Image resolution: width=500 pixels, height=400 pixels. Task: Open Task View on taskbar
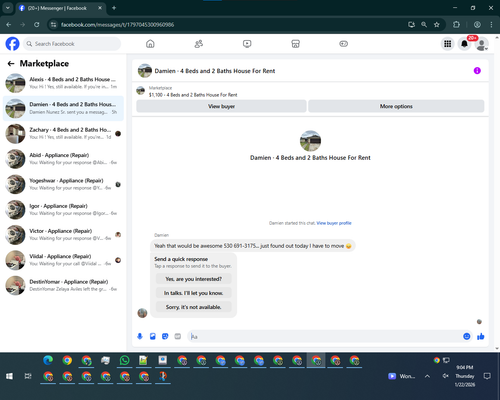(28, 376)
